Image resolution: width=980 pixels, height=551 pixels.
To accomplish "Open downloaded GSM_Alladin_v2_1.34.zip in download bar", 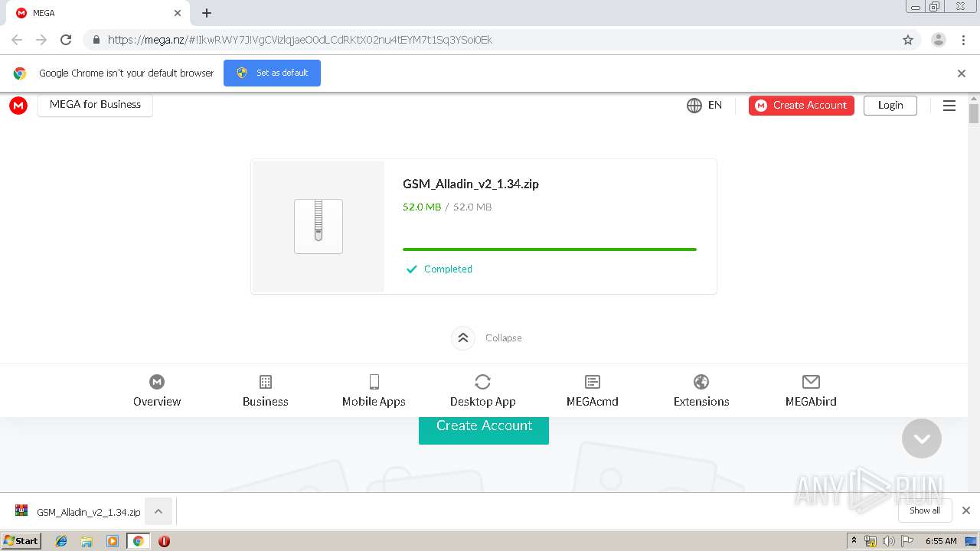I will [78, 512].
